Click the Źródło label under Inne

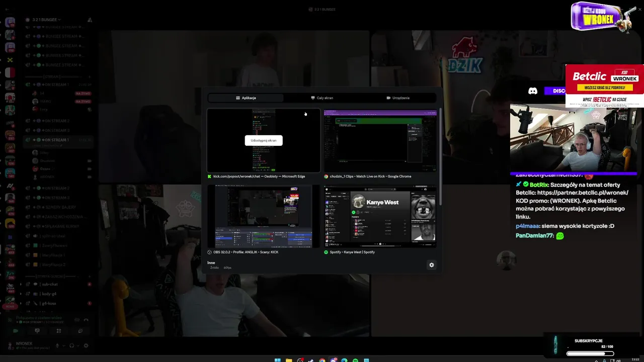[214, 267]
